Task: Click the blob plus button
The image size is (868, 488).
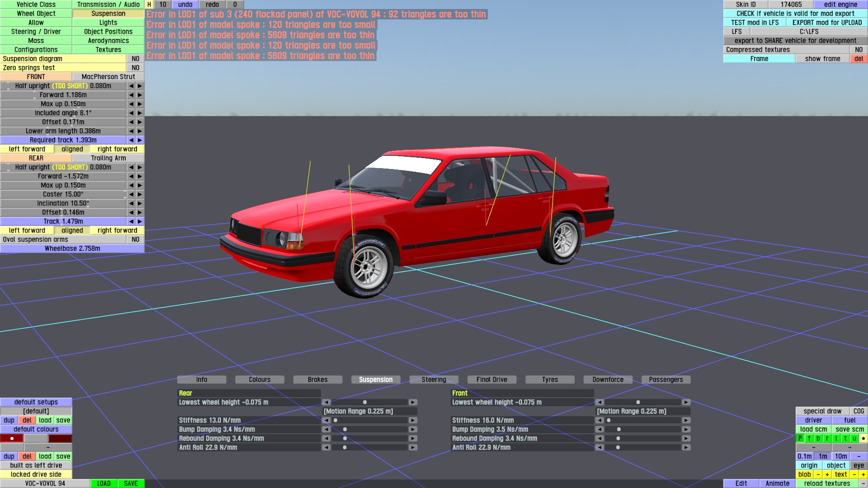Action: click(x=827, y=474)
